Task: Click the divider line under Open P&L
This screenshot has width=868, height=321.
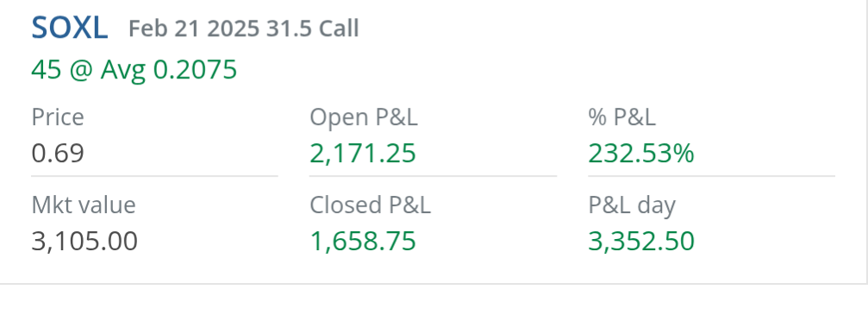Action: point(433,176)
